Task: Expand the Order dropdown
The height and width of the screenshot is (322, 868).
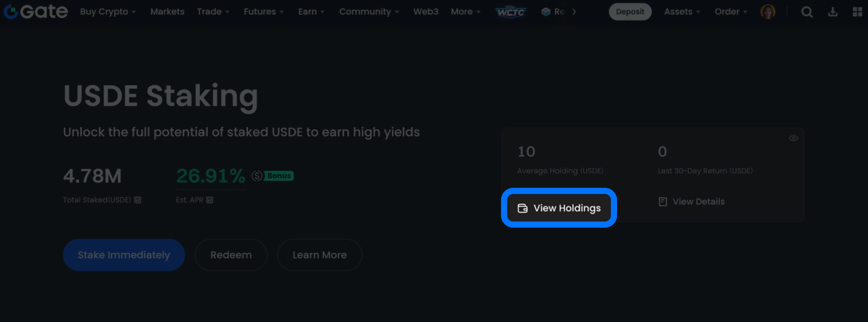Action: pos(731,12)
